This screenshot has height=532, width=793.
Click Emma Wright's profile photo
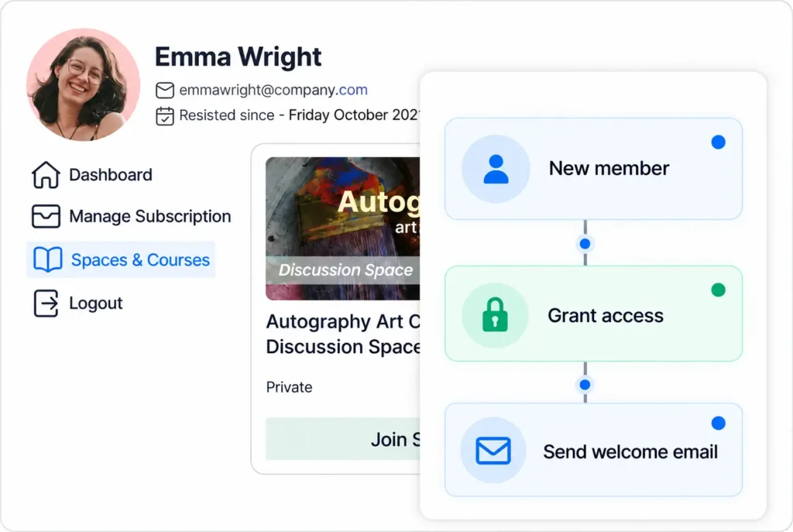click(84, 84)
